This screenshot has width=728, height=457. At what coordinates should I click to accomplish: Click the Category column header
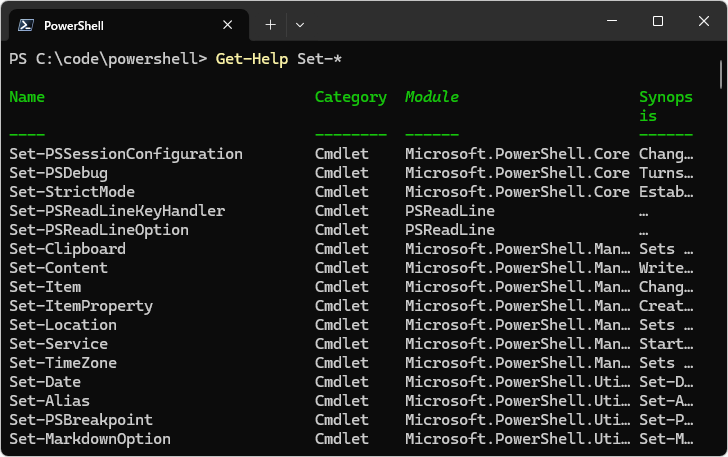click(350, 97)
